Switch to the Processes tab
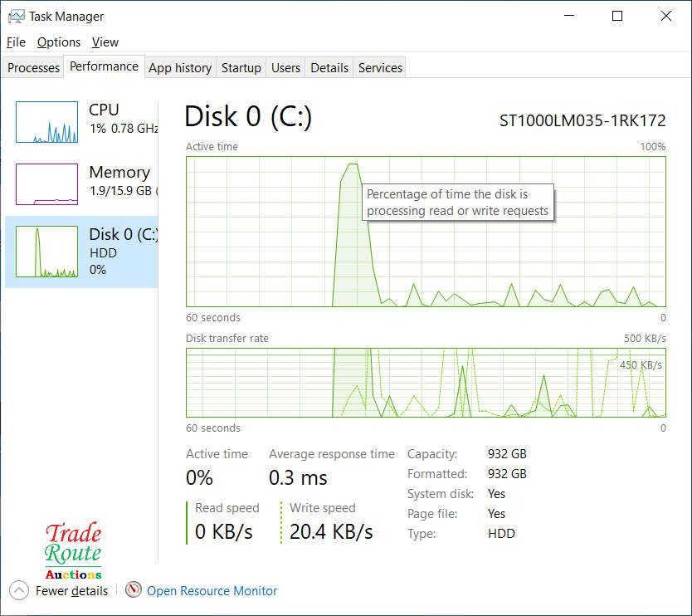The image size is (692, 616). coord(34,68)
